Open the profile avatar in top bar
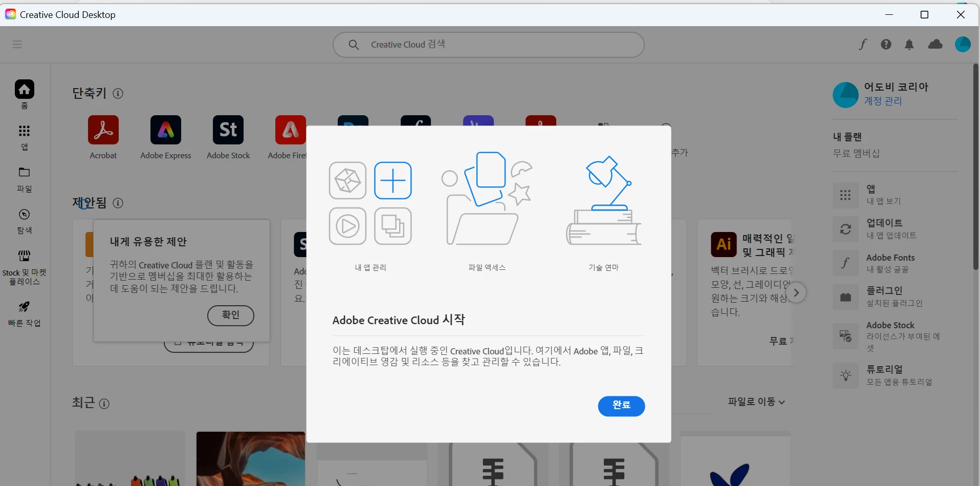Screen dimensions: 980x486 [963, 44]
